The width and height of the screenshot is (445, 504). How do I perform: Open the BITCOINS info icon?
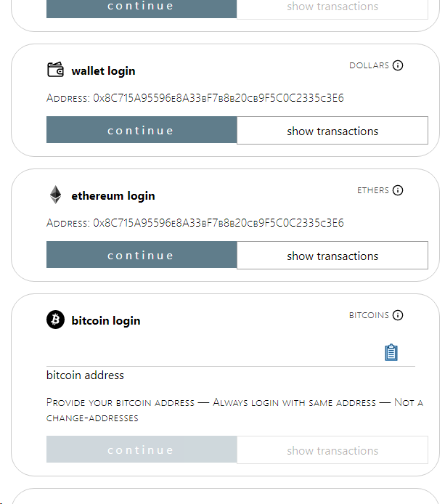point(398,315)
